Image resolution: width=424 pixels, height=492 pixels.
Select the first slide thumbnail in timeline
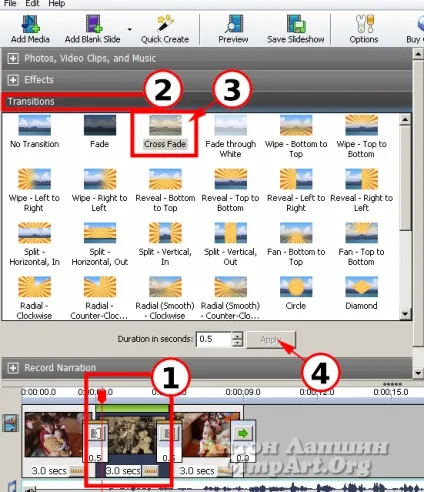[53, 434]
